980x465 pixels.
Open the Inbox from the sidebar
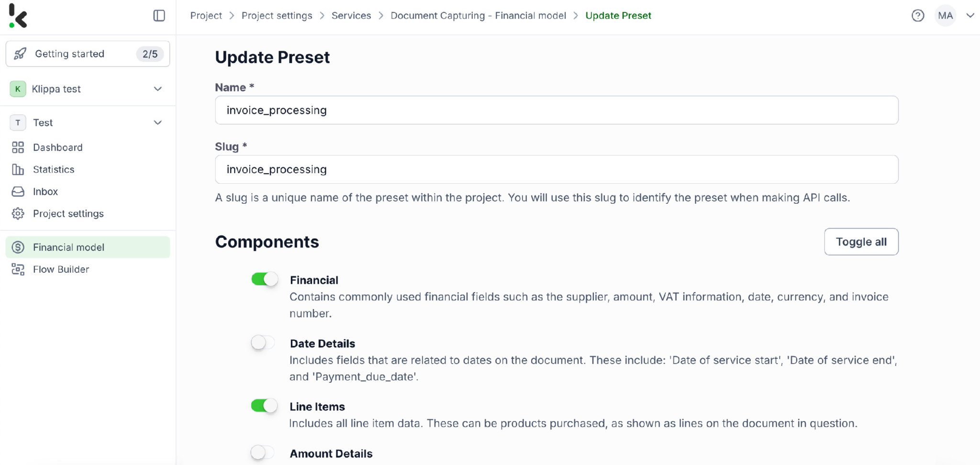[45, 191]
